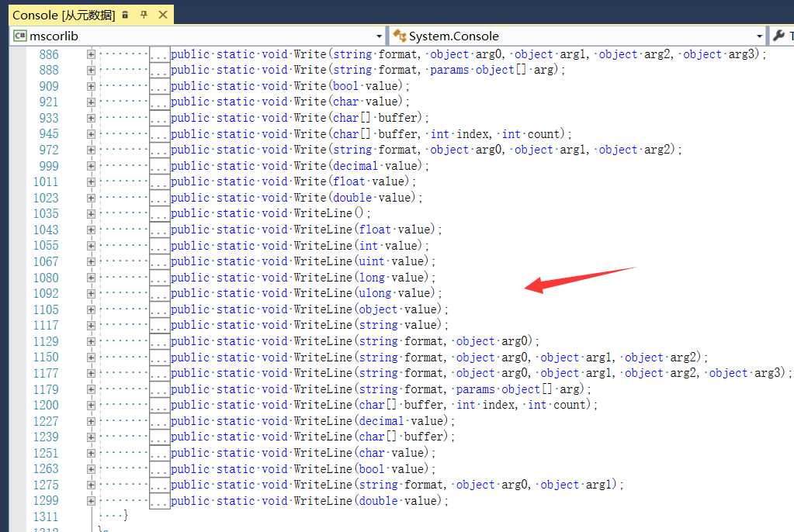Click 'WriteLine(float value)' method declaration
The image size is (794, 532).
click(x=307, y=230)
